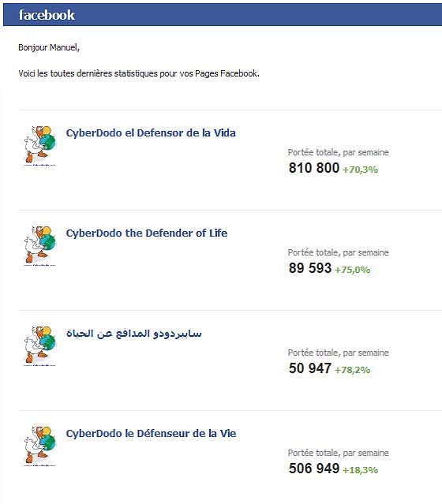
Task: Select the 89 593 weekly reach figure
Action: point(309,268)
